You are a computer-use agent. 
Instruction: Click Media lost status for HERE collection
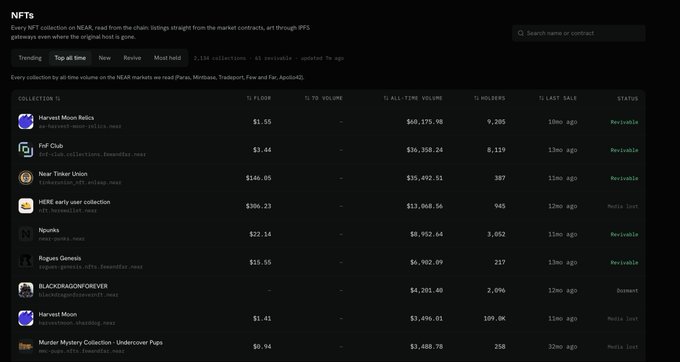(x=623, y=206)
